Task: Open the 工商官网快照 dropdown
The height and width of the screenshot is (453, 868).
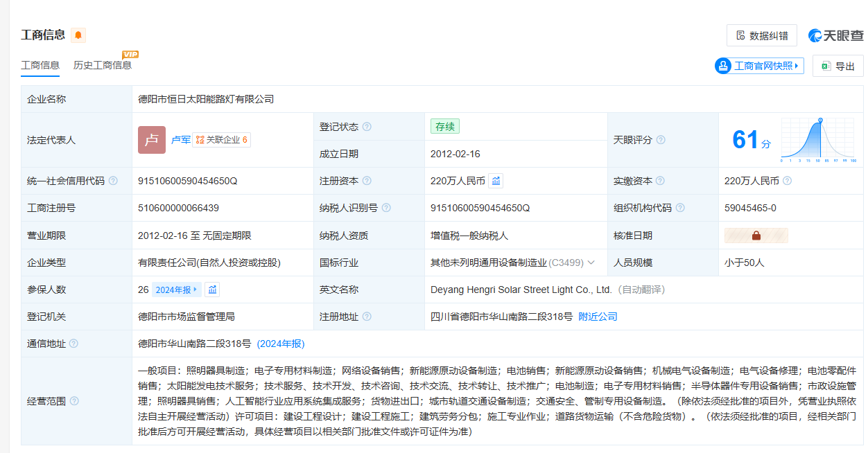Action: click(x=759, y=66)
